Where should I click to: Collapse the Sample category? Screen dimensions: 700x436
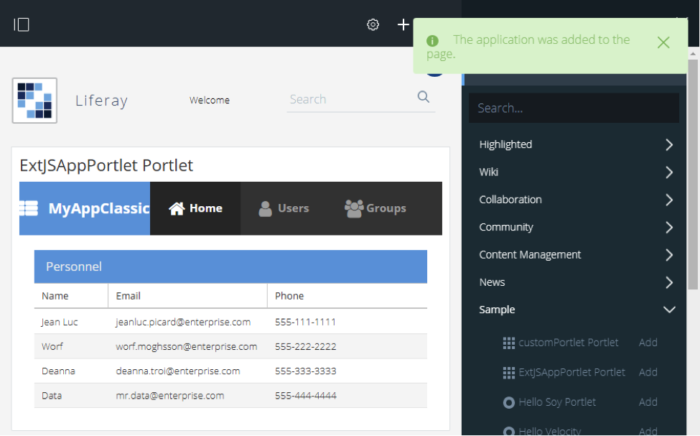pyautogui.click(x=668, y=310)
